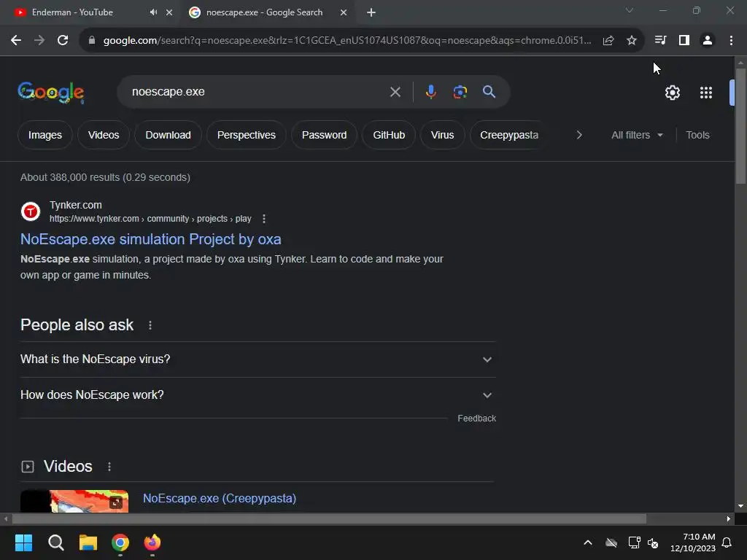Viewport: 747px width, 560px height.
Task: Click the scroll down arrow
Action: (x=740, y=506)
